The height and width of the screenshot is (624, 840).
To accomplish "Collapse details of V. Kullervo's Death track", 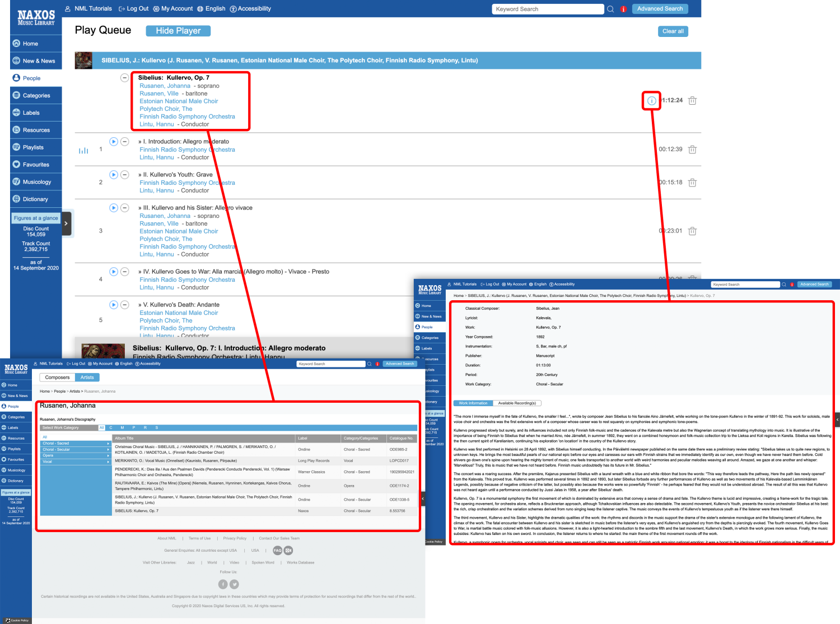I will (x=125, y=305).
